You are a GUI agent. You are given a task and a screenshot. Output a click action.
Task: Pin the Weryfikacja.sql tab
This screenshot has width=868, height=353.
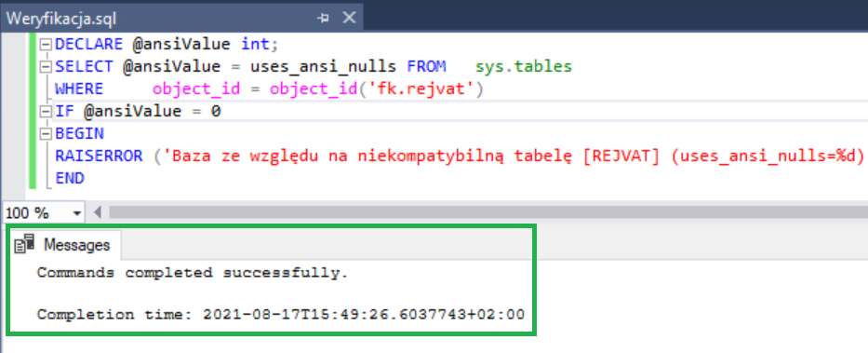coord(324,19)
